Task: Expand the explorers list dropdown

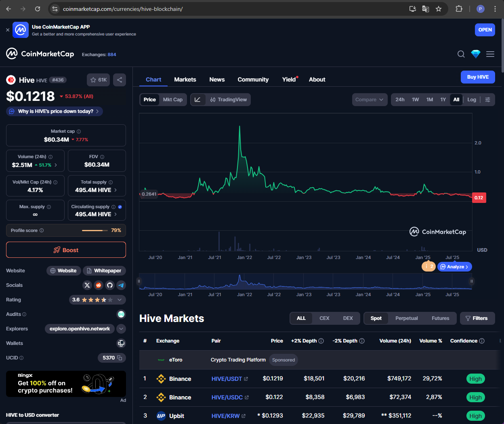Action: click(x=121, y=329)
